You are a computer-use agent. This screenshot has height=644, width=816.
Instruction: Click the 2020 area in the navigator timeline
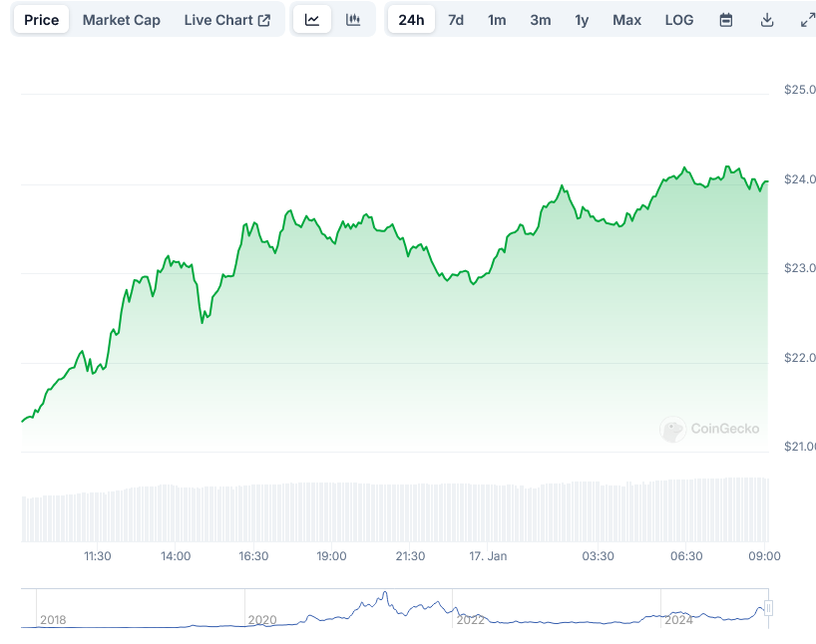[261, 619]
